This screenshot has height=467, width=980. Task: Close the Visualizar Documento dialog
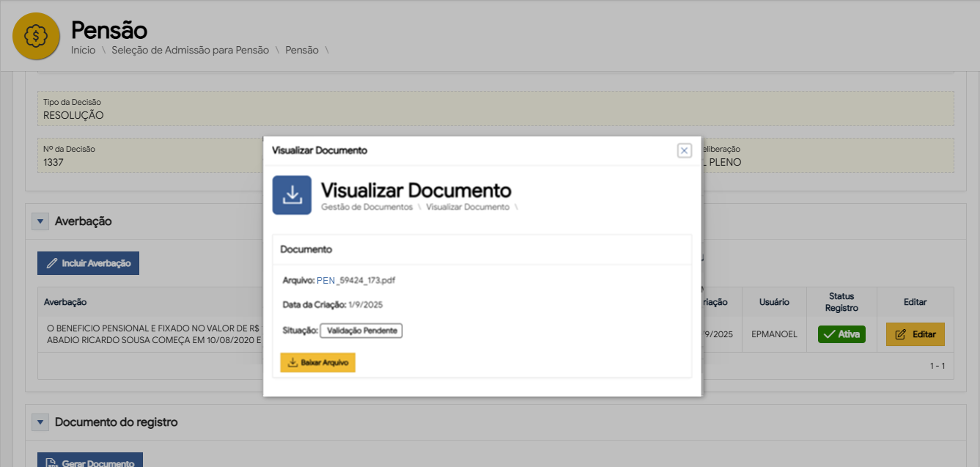[x=684, y=150]
